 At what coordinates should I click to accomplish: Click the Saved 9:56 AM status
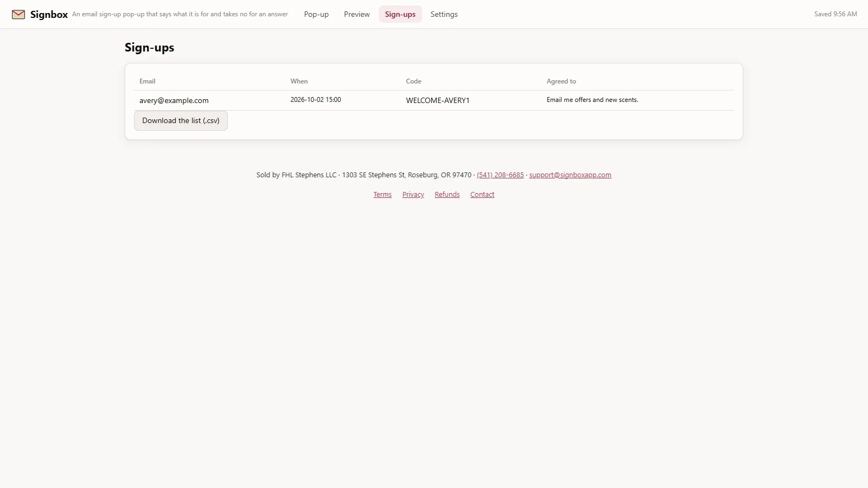tap(835, 14)
